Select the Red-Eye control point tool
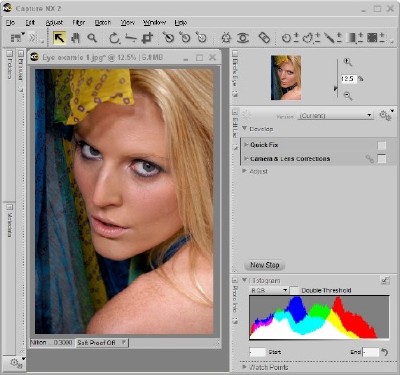Viewport: 400px width, 375px height. [243, 38]
